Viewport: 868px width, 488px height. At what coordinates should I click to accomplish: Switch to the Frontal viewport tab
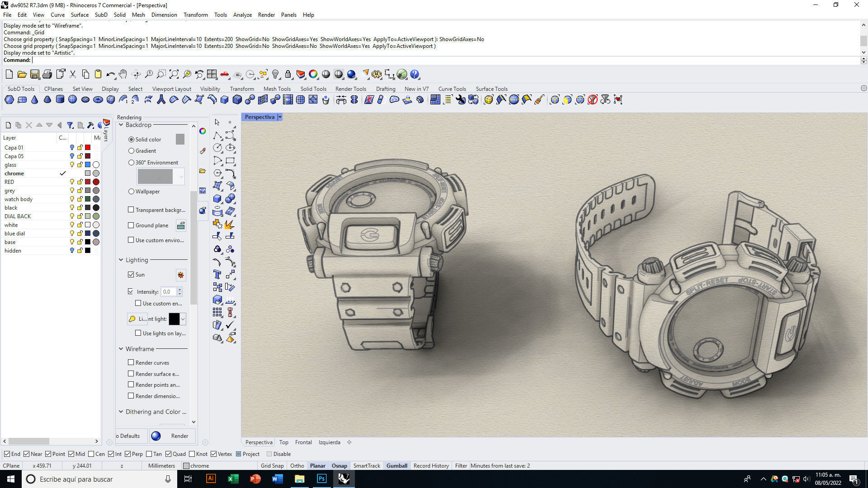coord(303,442)
